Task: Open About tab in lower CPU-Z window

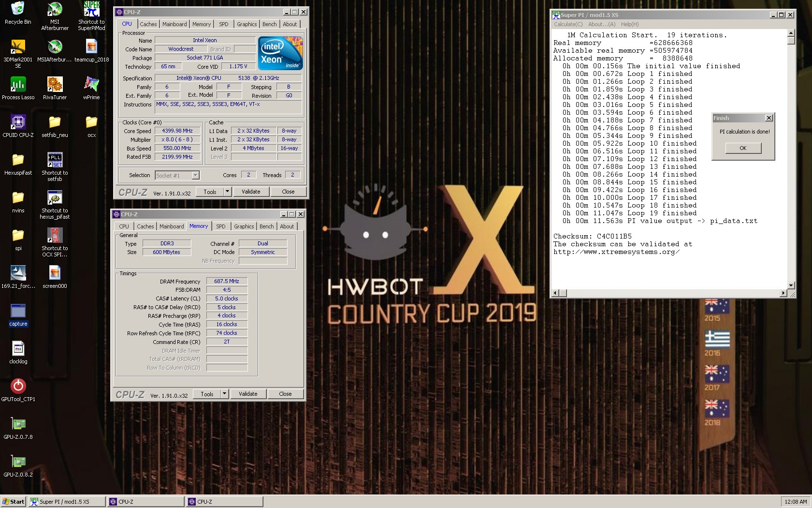Action: (x=287, y=226)
